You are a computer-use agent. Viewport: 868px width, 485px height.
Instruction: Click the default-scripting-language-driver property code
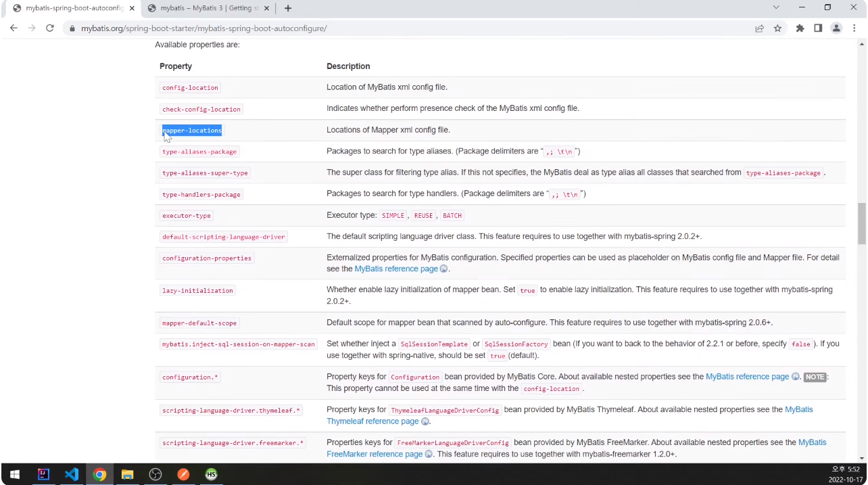pos(224,237)
